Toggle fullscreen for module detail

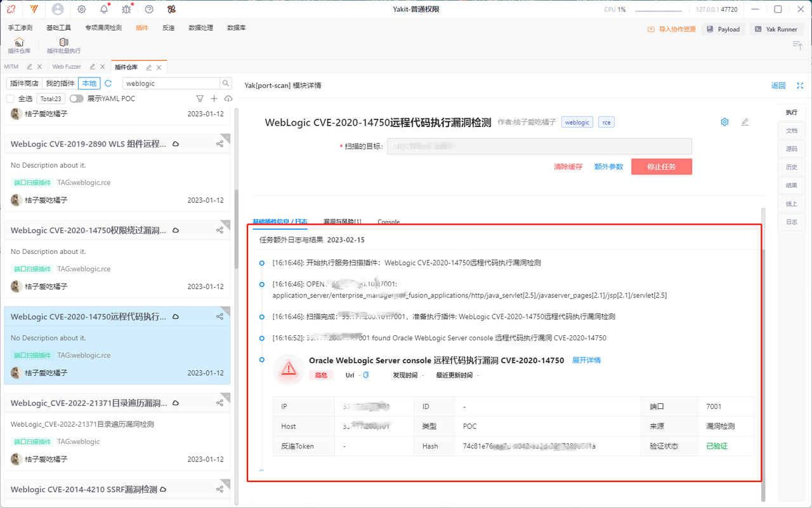pyautogui.click(x=800, y=86)
